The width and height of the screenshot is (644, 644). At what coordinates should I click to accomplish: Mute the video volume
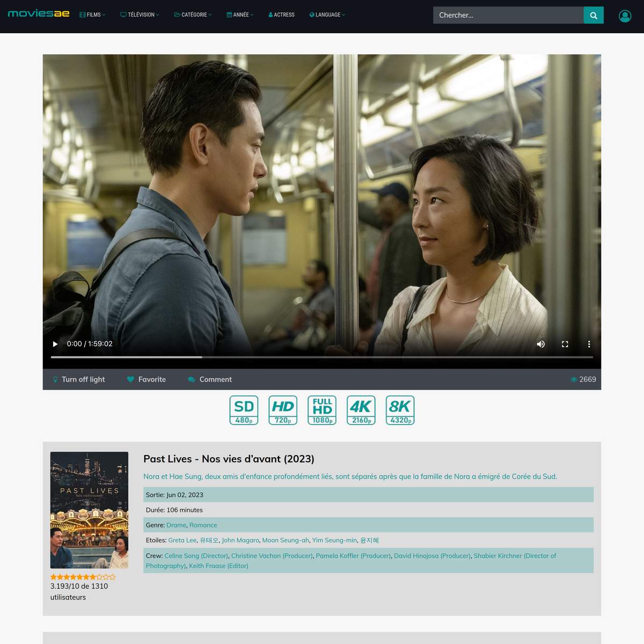(x=541, y=344)
